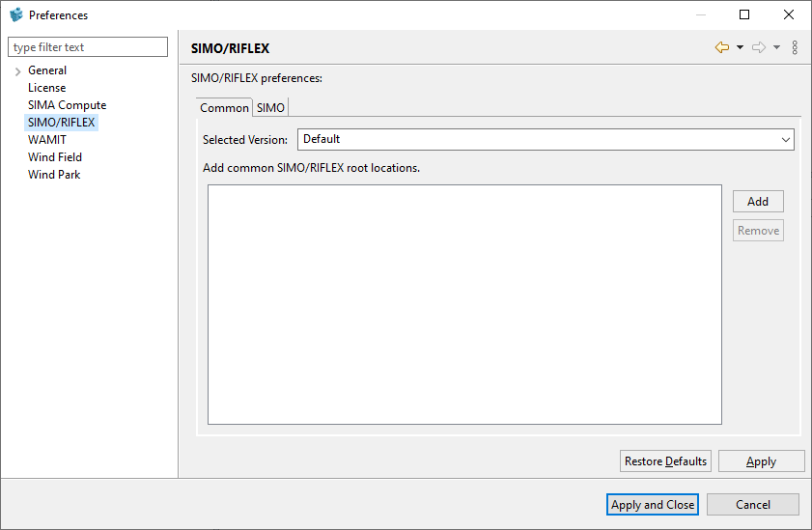Open the back history dropdown arrow
The height and width of the screenshot is (530, 812).
point(740,47)
